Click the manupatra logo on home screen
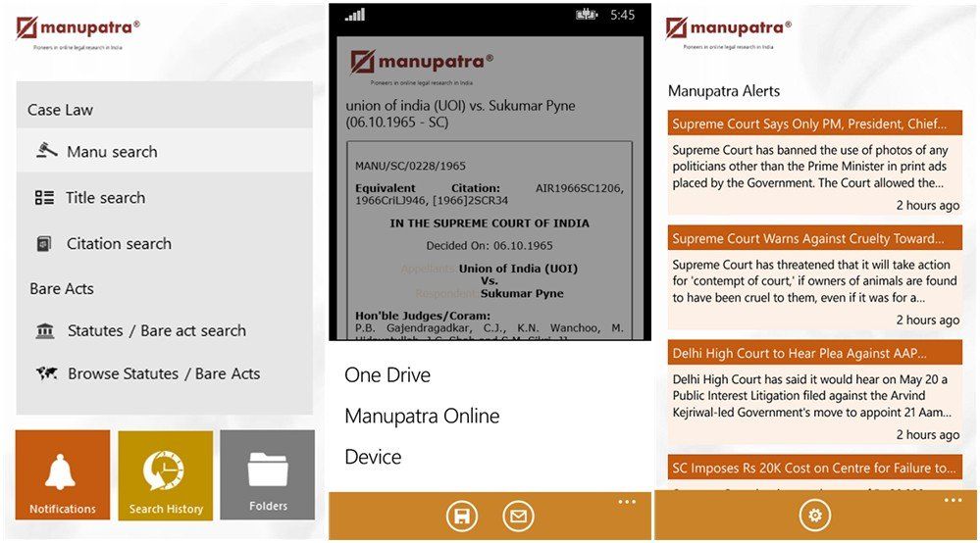Screen dimensions: 980x543 77,32
